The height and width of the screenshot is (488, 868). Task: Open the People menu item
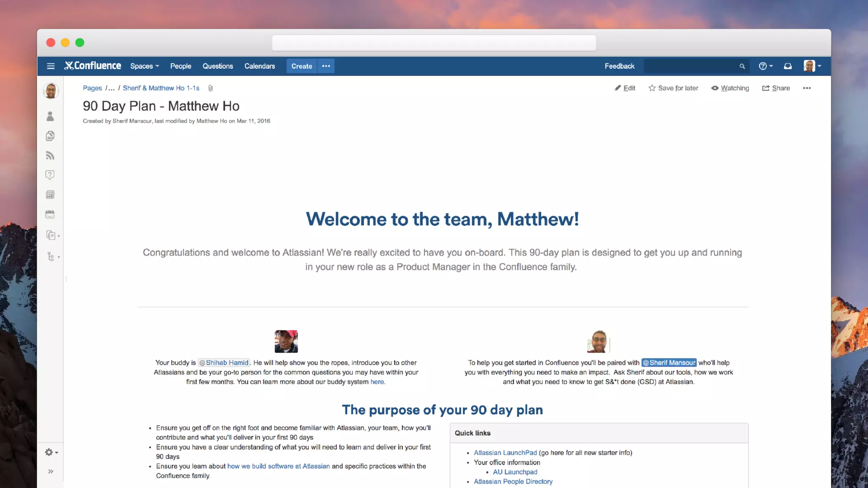(181, 66)
